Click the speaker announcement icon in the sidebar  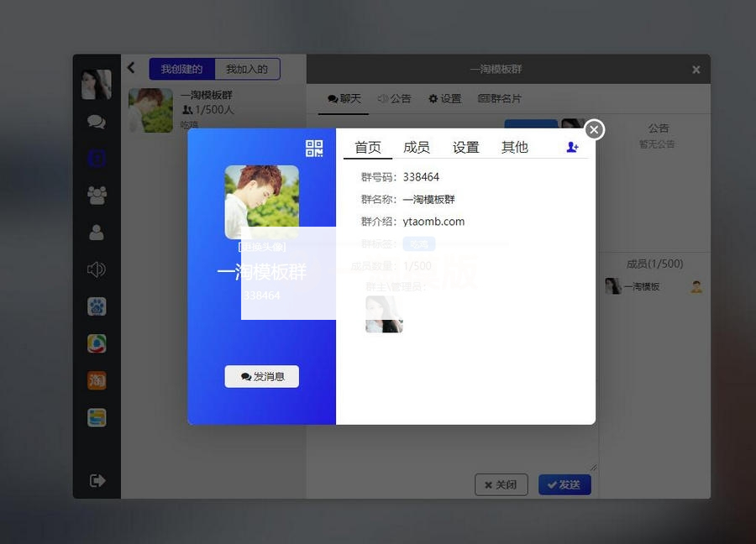[96, 269]
